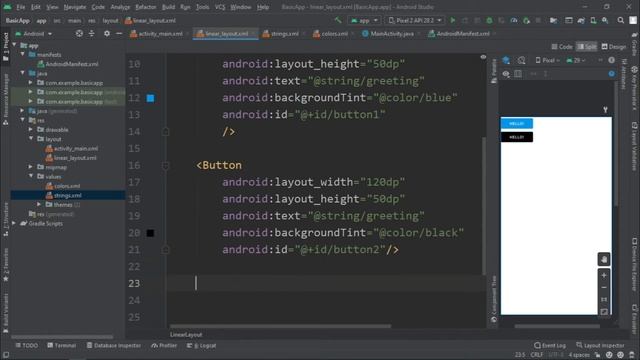Open the Event Log tool window
The image size is (640, 360).
point(550,345)
